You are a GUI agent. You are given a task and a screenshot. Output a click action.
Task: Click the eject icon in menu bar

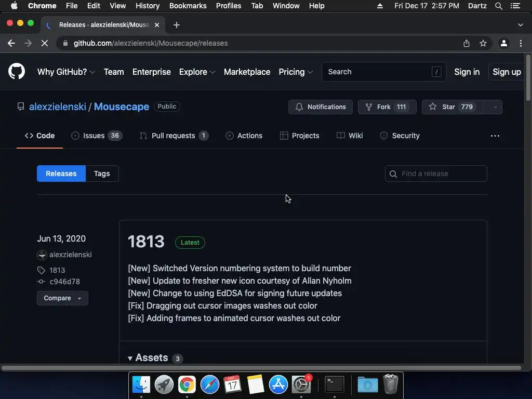point(380,6)
